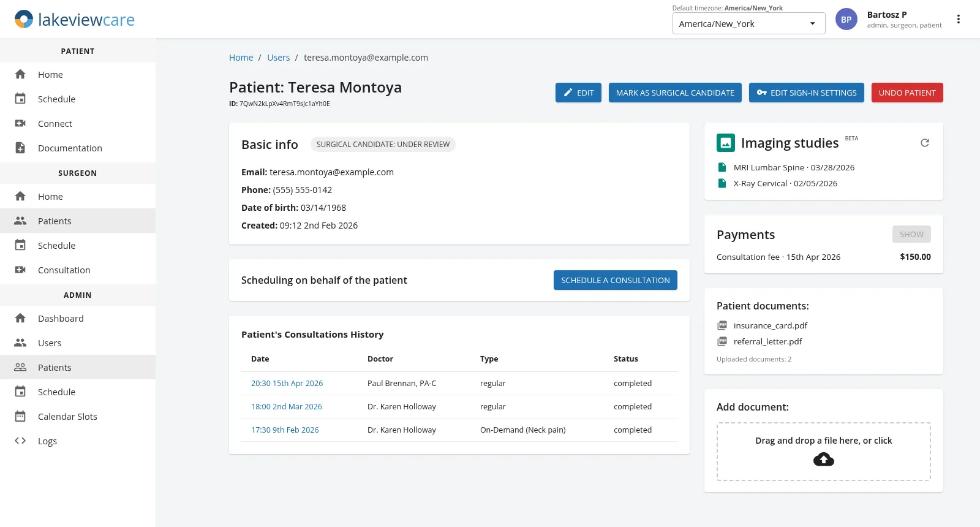Click the Surgeon Patients people icon
The width and height of the screenshot is (980, 527).
(20, 221)
